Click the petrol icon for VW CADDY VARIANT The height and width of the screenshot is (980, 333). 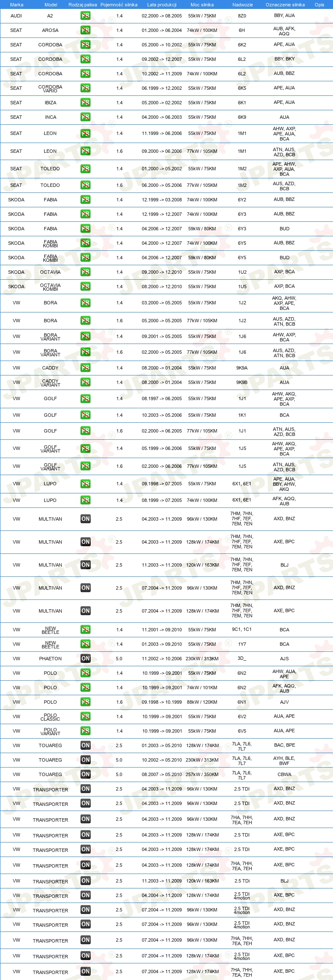point(85,382)
